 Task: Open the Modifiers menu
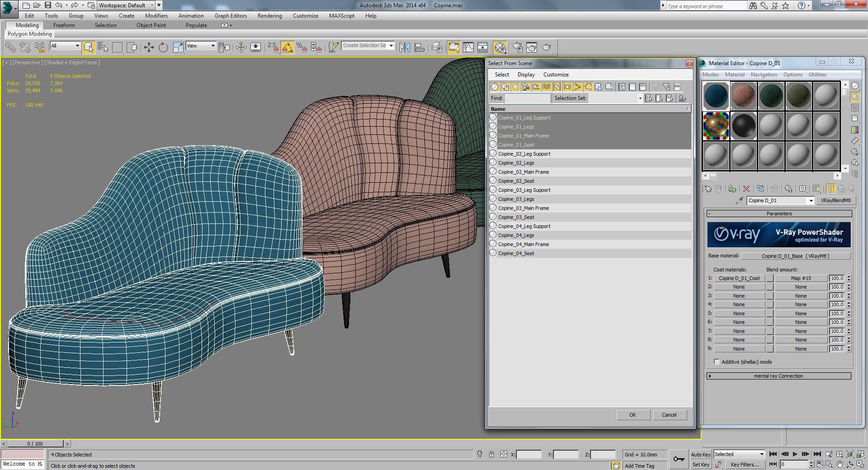[156, 16]
